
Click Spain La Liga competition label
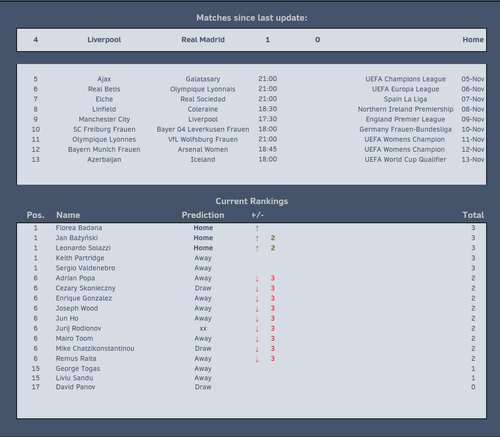(405, 99)
